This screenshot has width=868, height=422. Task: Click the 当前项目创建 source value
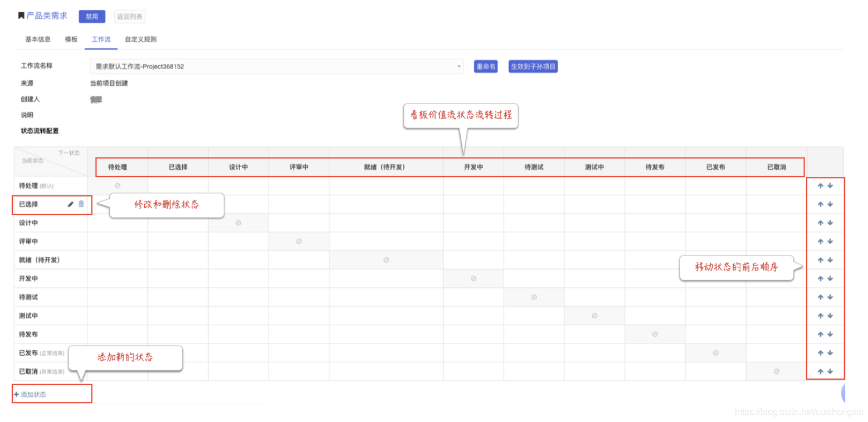(109, 84)
